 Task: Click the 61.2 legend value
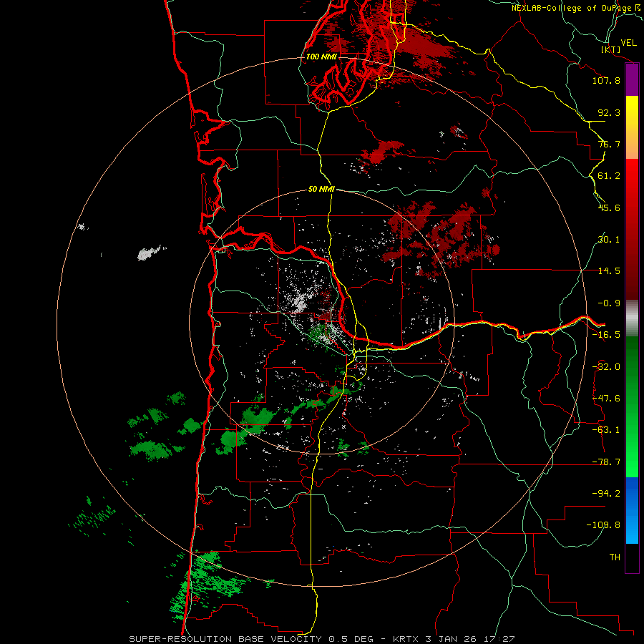click(609, 176)
